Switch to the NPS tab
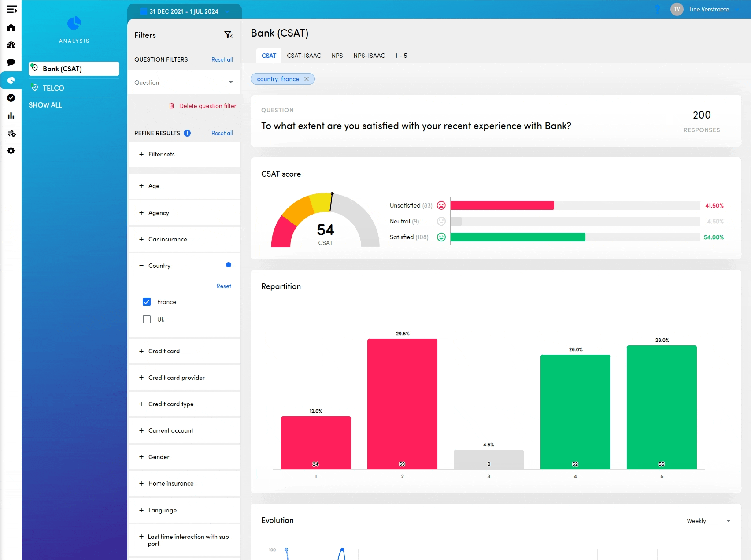751x560 pixels. pyautogui.click(x=337, y=56)
